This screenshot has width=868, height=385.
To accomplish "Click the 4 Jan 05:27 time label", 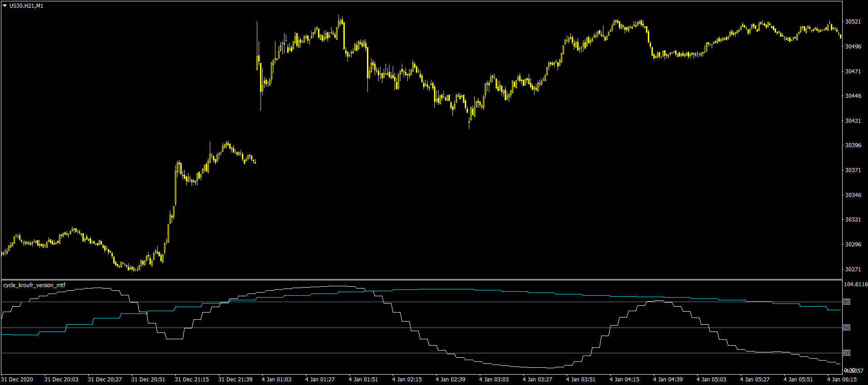I will tap(755, 380).
